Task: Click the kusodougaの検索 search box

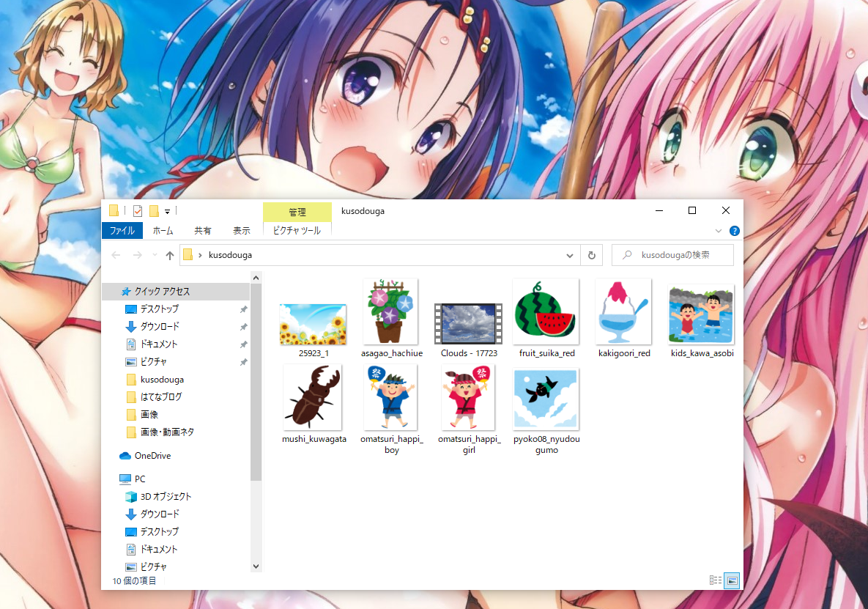Action: [x=672, y=255]
